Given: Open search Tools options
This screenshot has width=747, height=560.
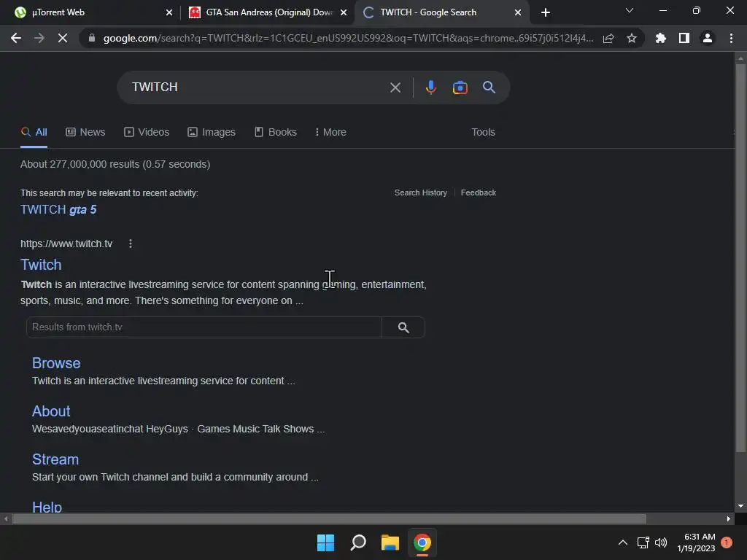Looking at the screenshot, I should click(x=483, y=132).
